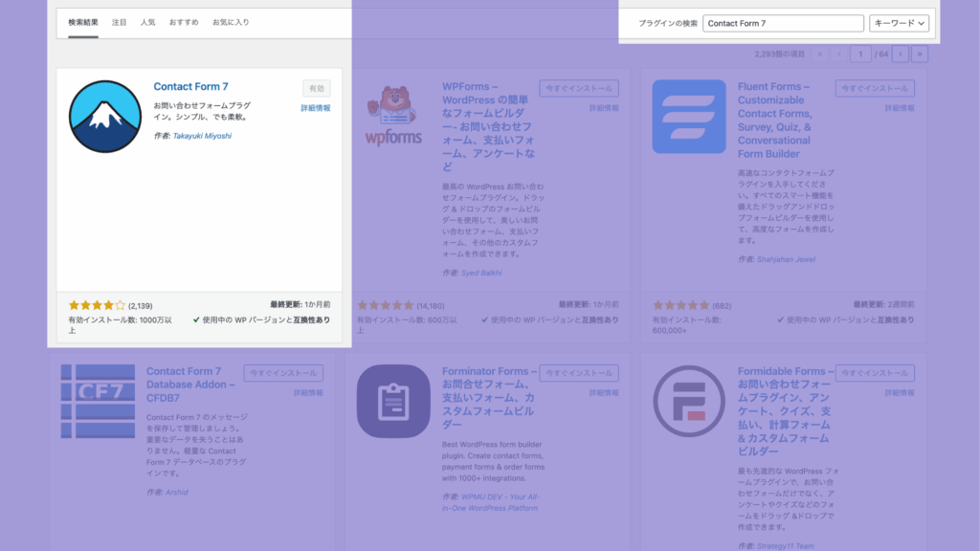Go to next page of results
980x551 pixels.
901,55
